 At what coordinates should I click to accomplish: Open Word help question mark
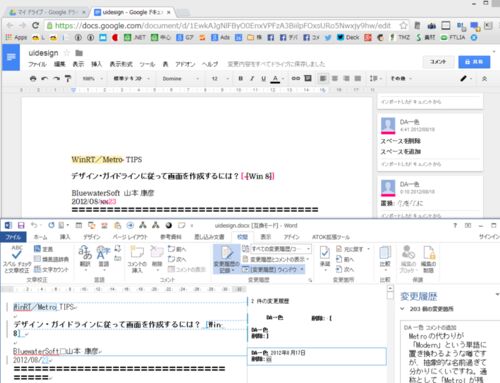tap(455, 225)
